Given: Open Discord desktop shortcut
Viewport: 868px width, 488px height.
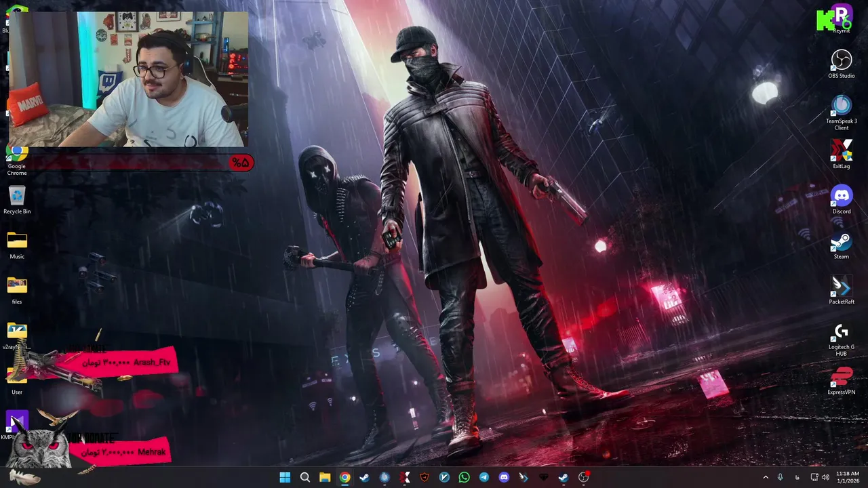Looking at the screenshot, I should [842, 200].
